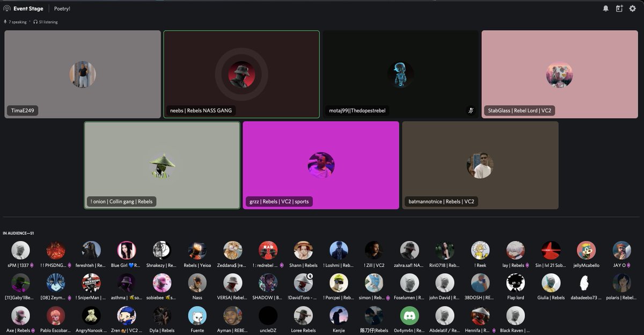Screen dimensions: 644x335
Task: Open Nass audience avatar
Action: [x=197, y=283]
